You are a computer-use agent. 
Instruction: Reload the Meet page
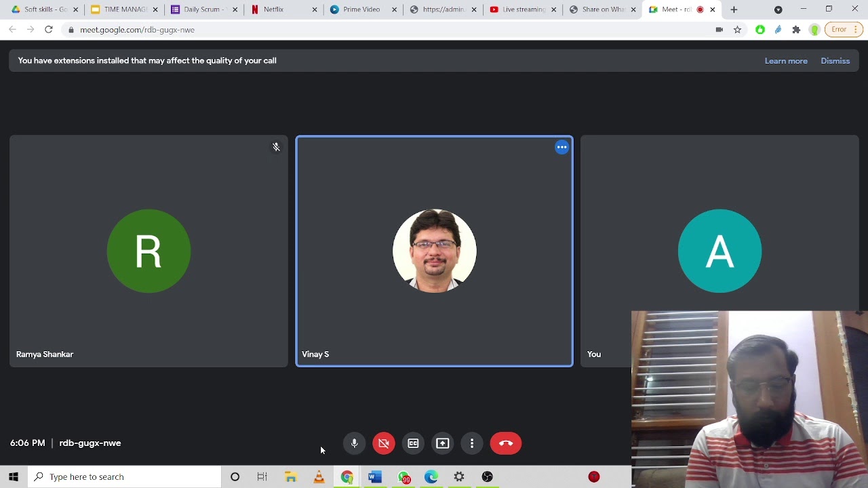[x=49, y=30]
